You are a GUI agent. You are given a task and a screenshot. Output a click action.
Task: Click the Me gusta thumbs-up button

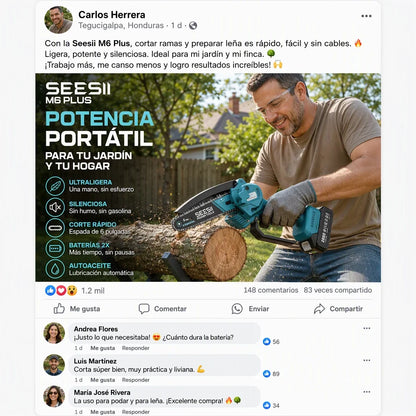(77, 309)
